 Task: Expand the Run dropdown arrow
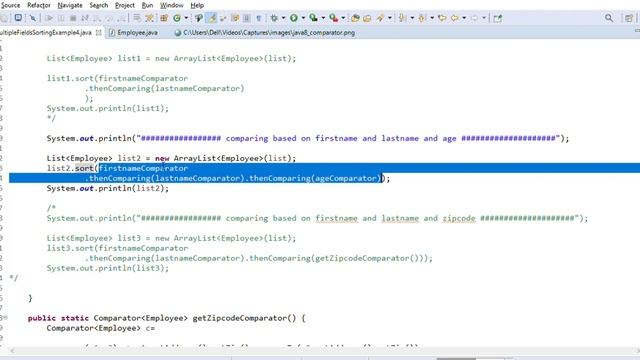[x=303, y=18]
